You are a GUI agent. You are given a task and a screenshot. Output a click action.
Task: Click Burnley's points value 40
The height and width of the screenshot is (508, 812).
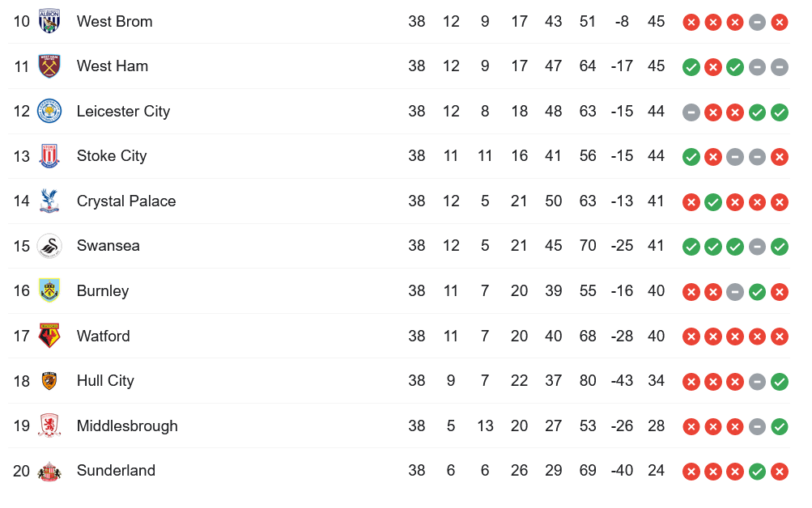click(x=656, y=290)
